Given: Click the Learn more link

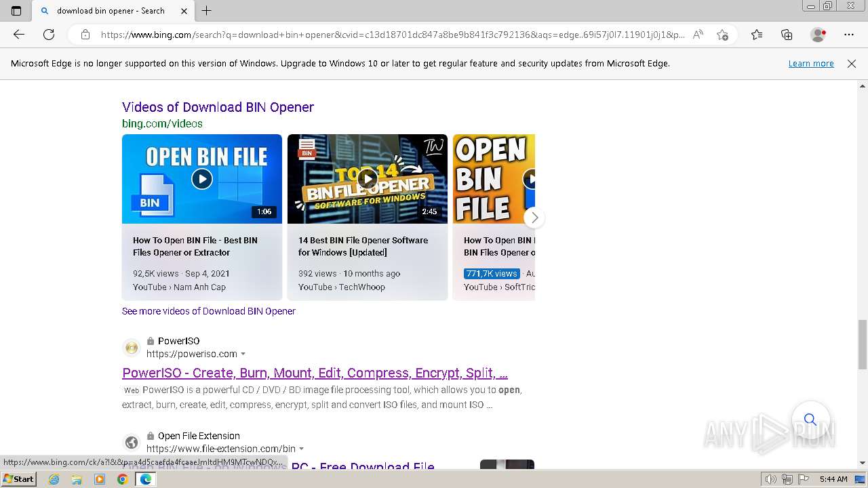Looking at the screenshot, I should pyautogui.click(x=811, y=63).
